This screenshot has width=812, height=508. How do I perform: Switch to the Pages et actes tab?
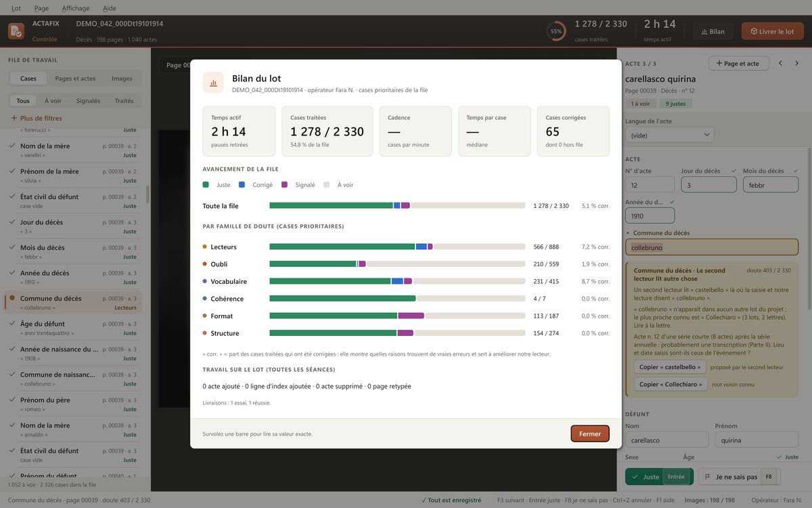pyautogui.click(x=75, y=79)
